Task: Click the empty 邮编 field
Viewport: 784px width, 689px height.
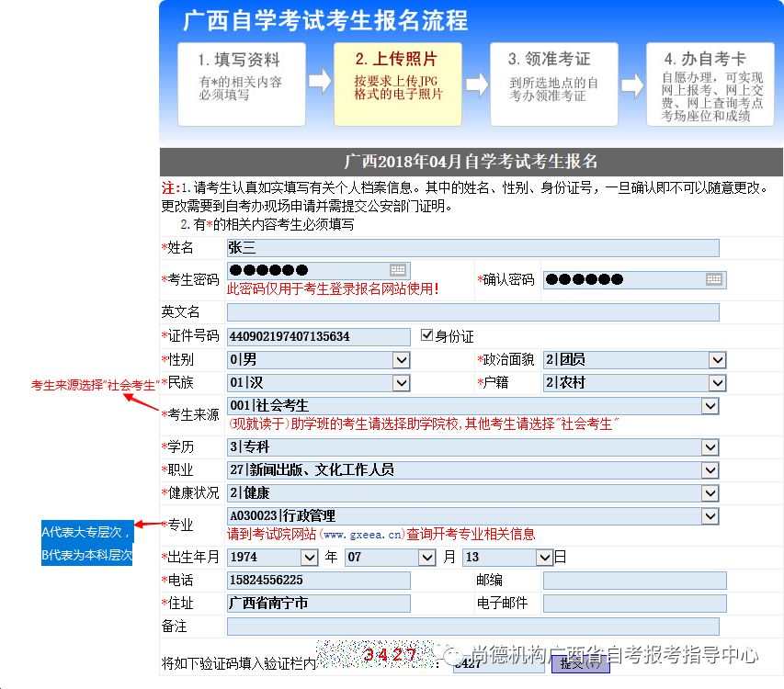Action: 634,580
